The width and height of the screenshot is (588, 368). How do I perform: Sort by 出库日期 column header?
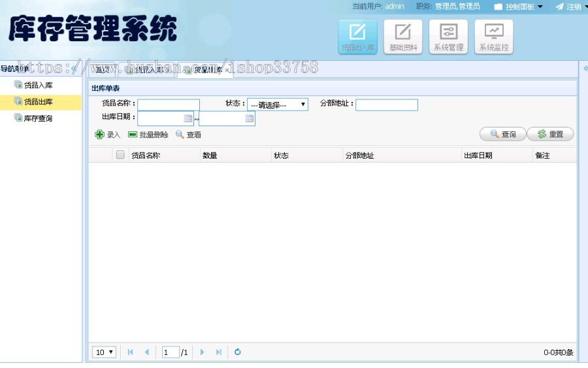pos(497,156)
